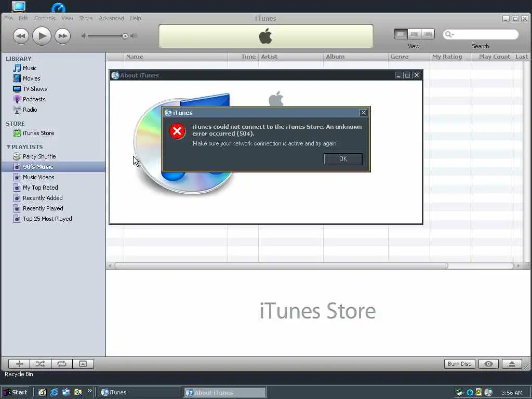Launch Internet Explorer from quick launch
This screenshot has height=399, width=532.
coord(54,392)
